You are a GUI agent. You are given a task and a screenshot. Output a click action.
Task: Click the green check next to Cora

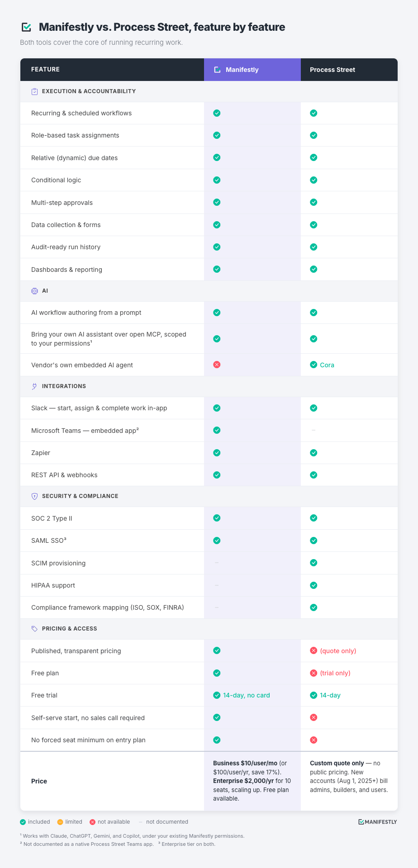click(x=313, y=365)
